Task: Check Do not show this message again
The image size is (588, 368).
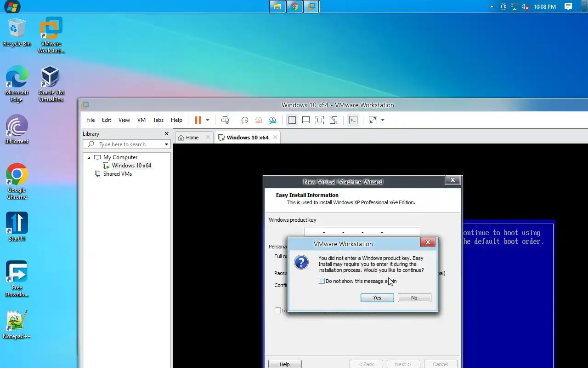Action: pyautogui.click(x=322, y=281)
